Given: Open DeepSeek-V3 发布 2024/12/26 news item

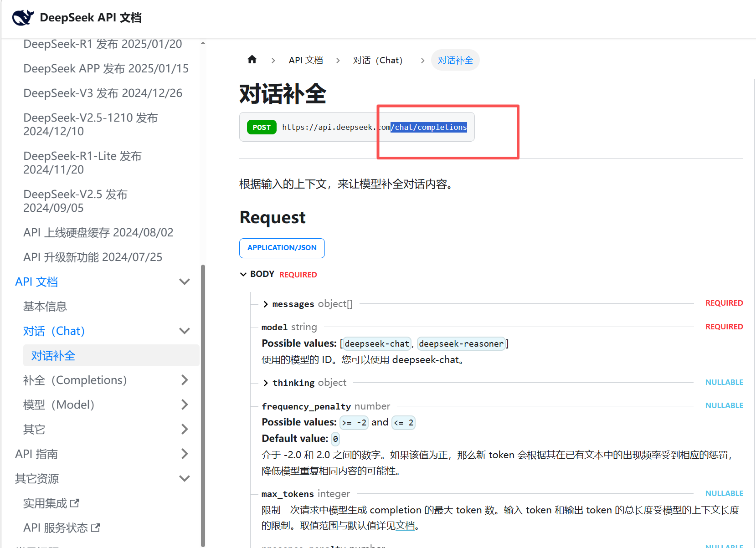Looking at the screenshot, I should coord(103,93).
